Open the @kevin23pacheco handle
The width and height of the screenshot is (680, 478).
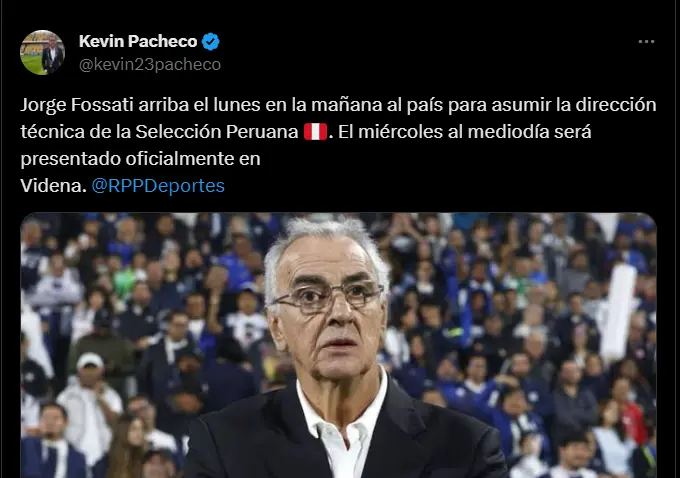tap(150, 65)
